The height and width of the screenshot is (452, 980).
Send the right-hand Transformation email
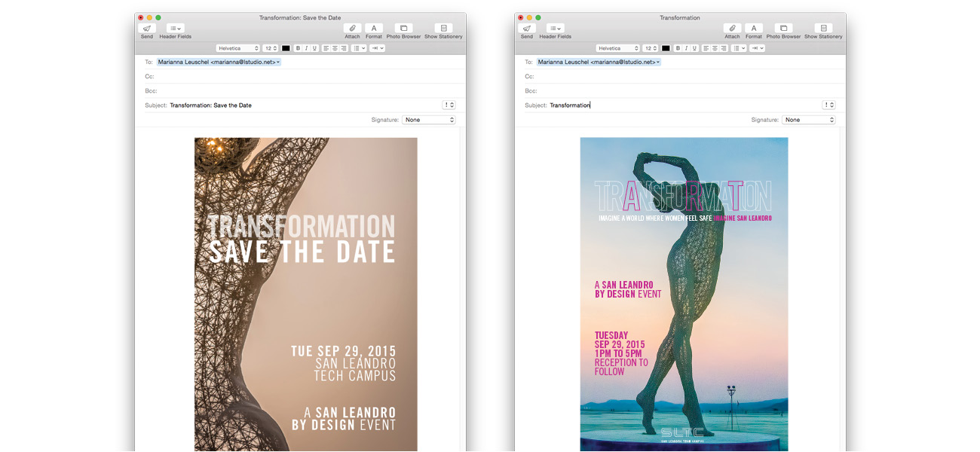coord(526,29)
